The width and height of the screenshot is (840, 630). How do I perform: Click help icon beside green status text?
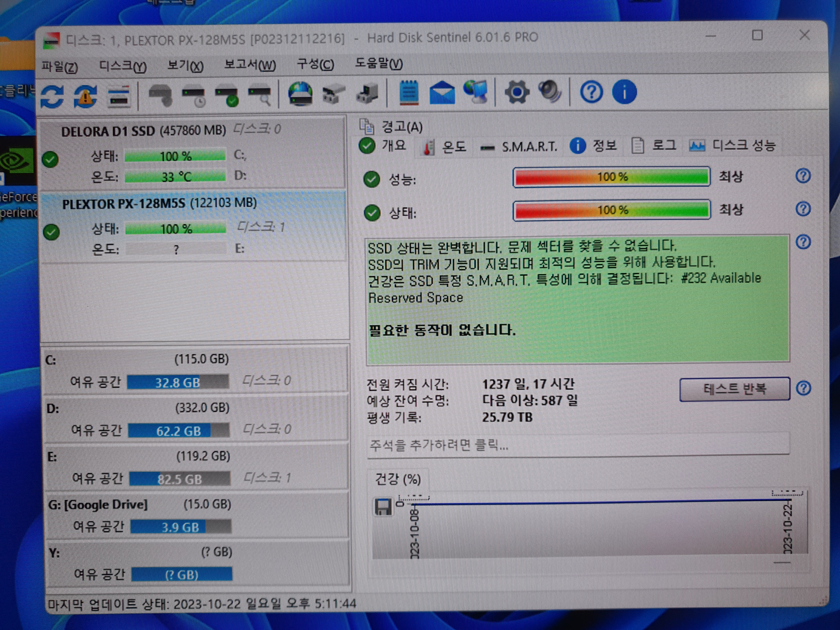coord(803,242)
